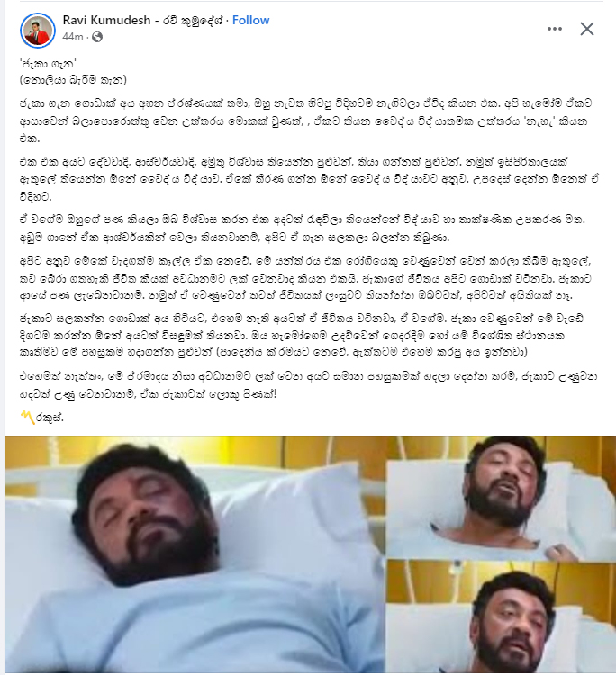
Task: Close the post viewer with the X
Action: tap(586, 29)
